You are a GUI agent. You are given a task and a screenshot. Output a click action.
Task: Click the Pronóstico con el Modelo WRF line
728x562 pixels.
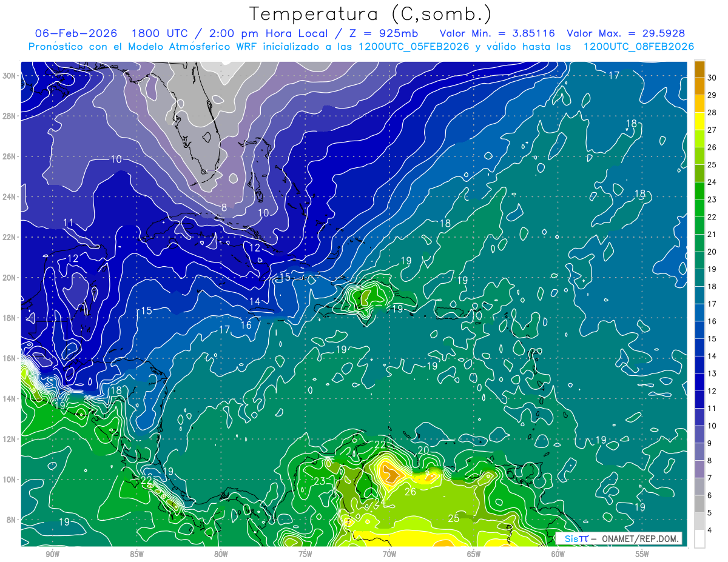tap(361, 47)
